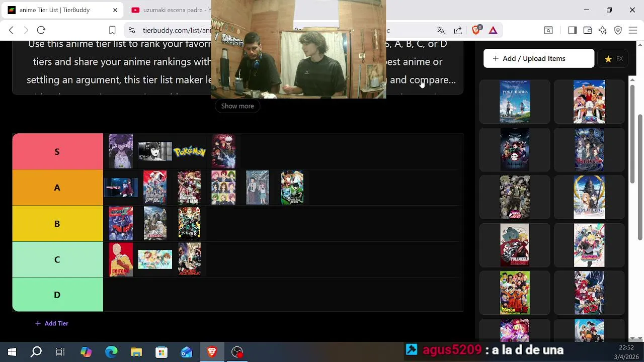Viewport: 644px width, 362px height.
Task: Expand the description with Show more
Action: (237, 106)
